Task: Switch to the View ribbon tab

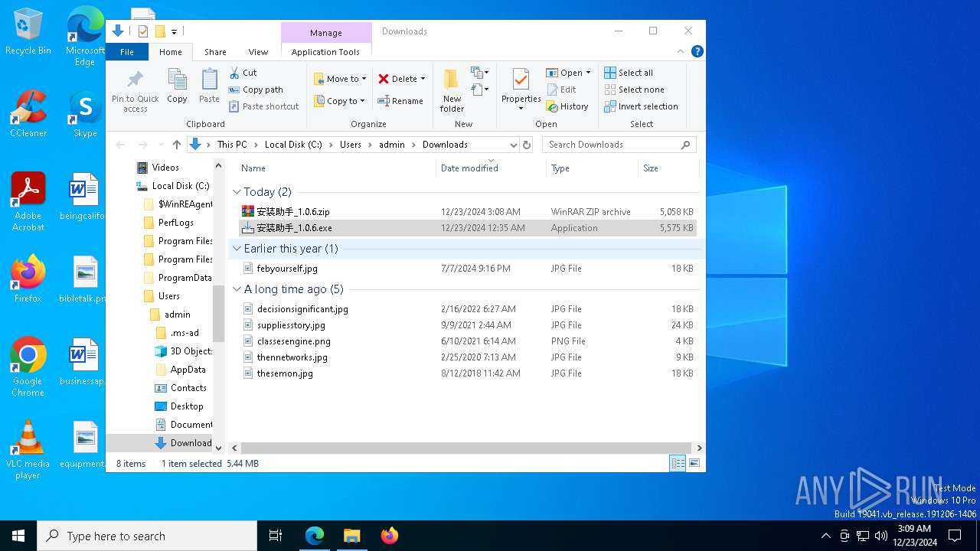Action: click(258, 52)
